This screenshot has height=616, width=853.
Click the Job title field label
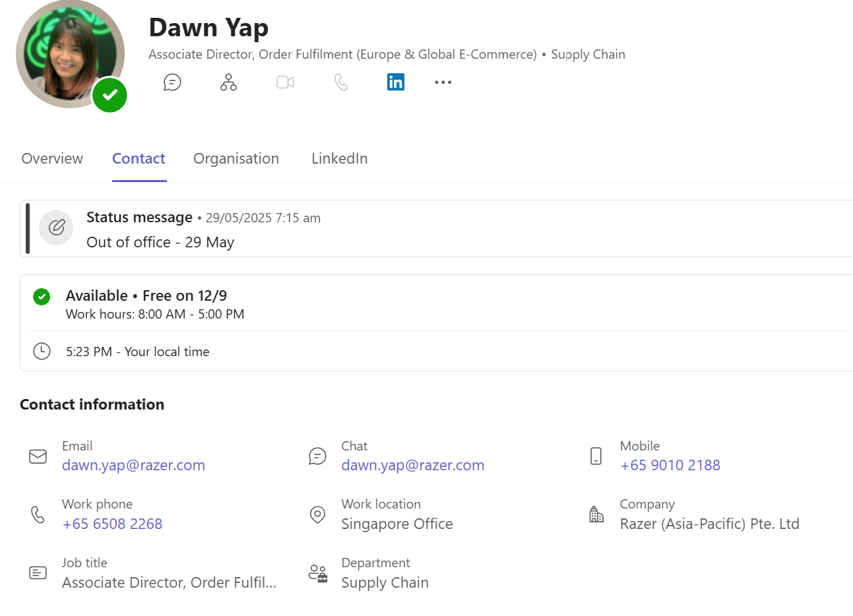pyautogui.click(x=84, y=563)
